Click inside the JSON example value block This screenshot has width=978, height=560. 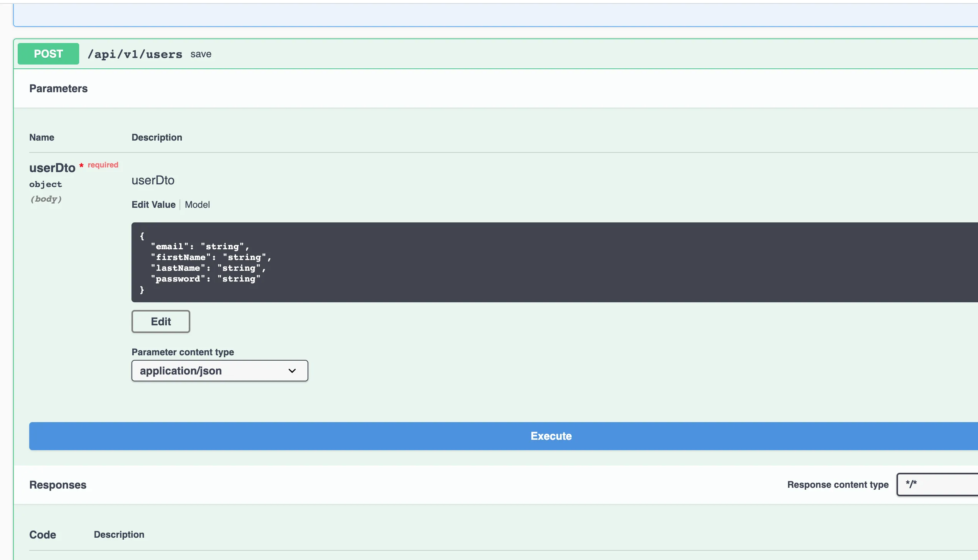(539, 262)
